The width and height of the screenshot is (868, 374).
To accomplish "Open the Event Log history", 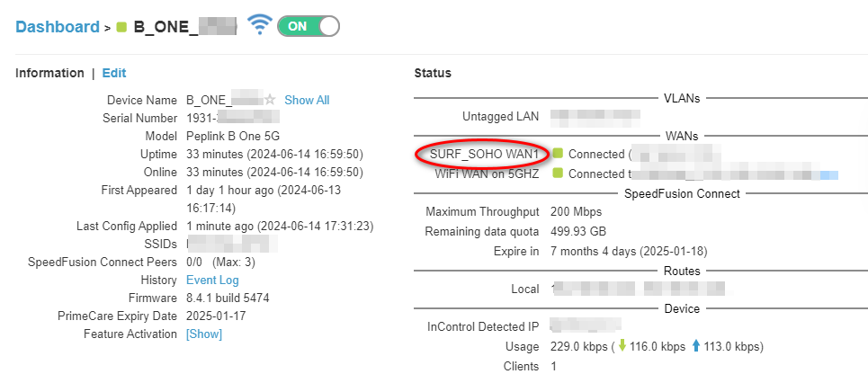I will (x=212, y=280).
